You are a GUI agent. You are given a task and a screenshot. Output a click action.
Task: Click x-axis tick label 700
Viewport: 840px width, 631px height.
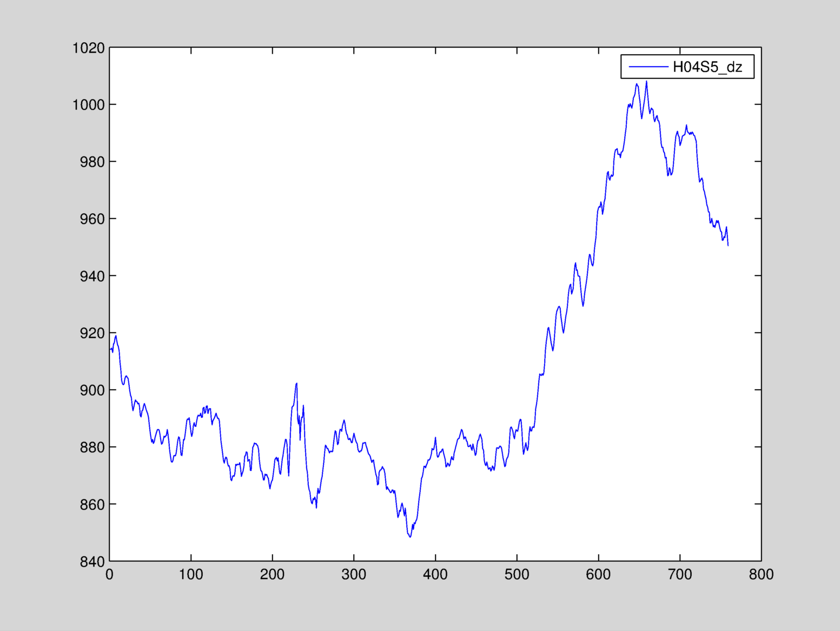[x=680, y=575]
